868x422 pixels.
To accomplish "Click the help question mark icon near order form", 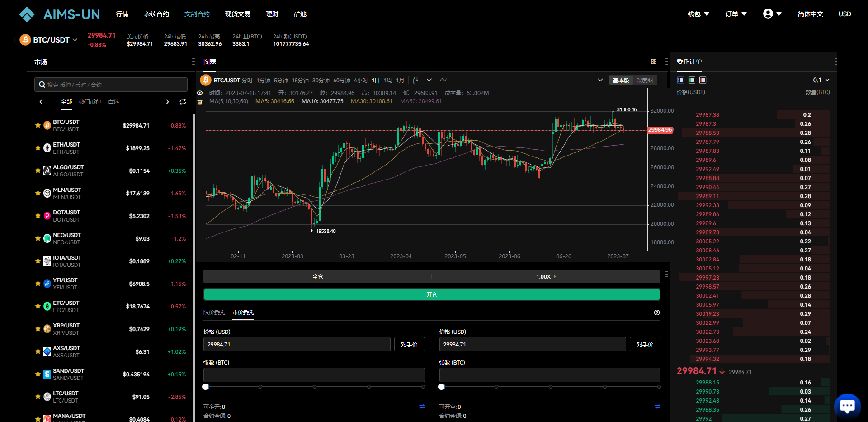I will pos(656,313).
